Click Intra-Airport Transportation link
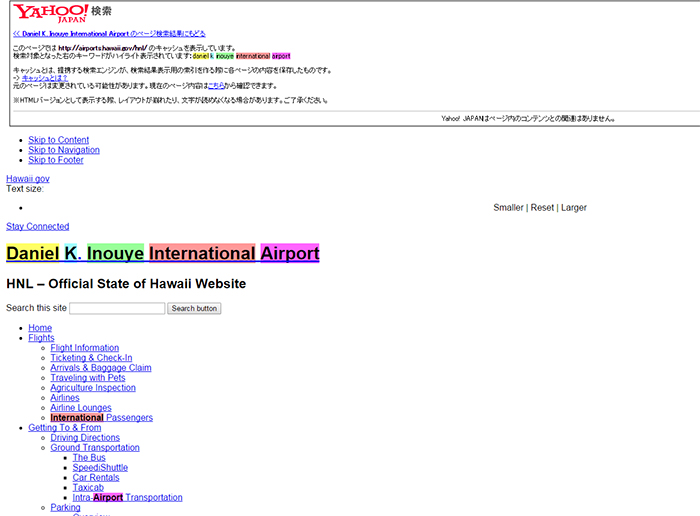The image size is (700, 516). [x=127, y=498]
